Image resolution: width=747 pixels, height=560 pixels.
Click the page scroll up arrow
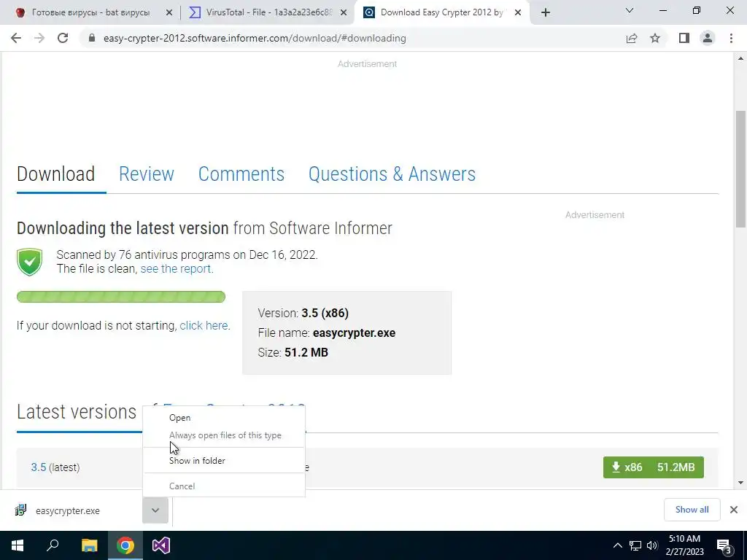(740, 58)
